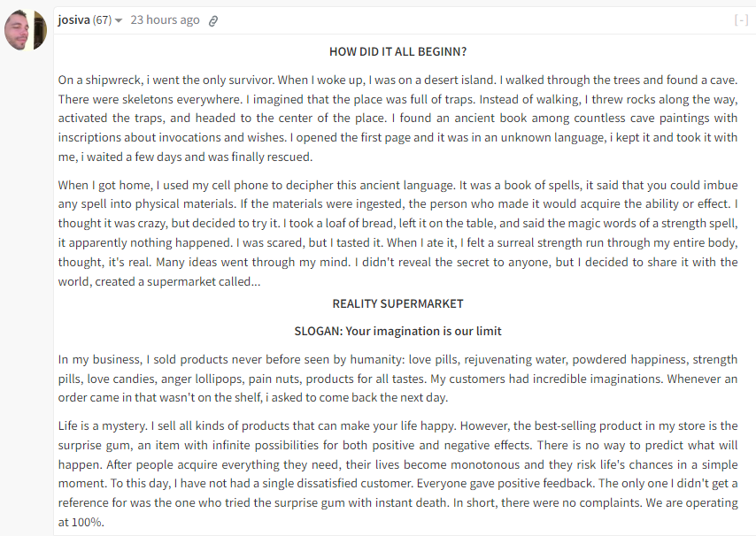Click the slogan "Your imagination is our limit"
Image resolution: width=756 pixels, height=536 pixels.
pos(423,332)
